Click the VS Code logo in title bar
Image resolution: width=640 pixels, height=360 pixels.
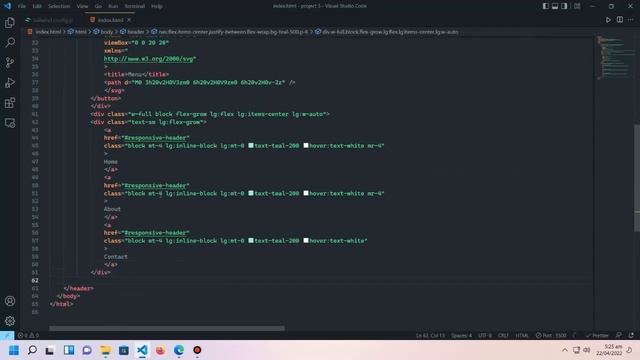(7, 6)
